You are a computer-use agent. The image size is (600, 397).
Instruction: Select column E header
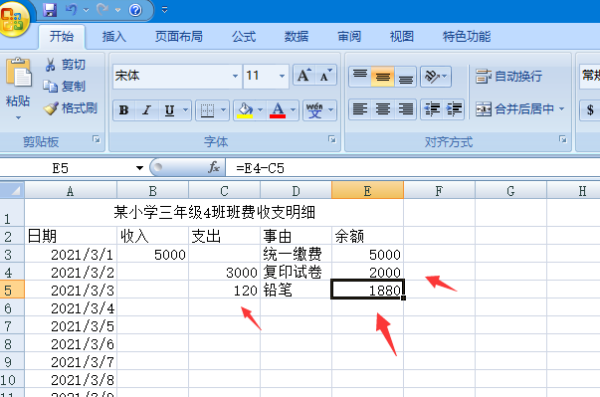[367, 191]
